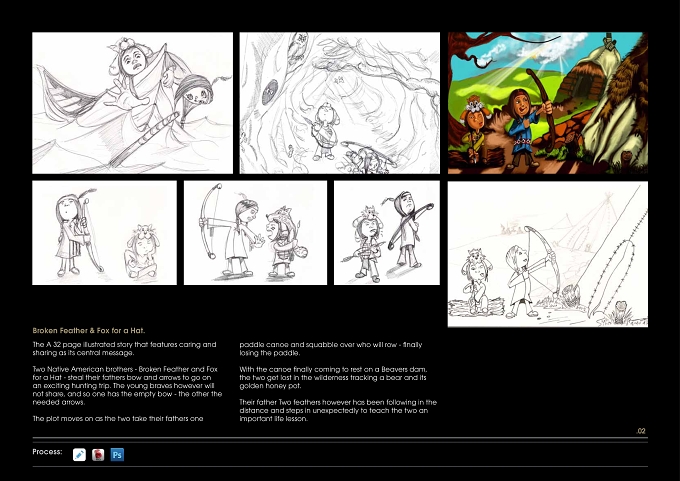
Task: Click the plot moves on sentence
Action: point(118,419)
